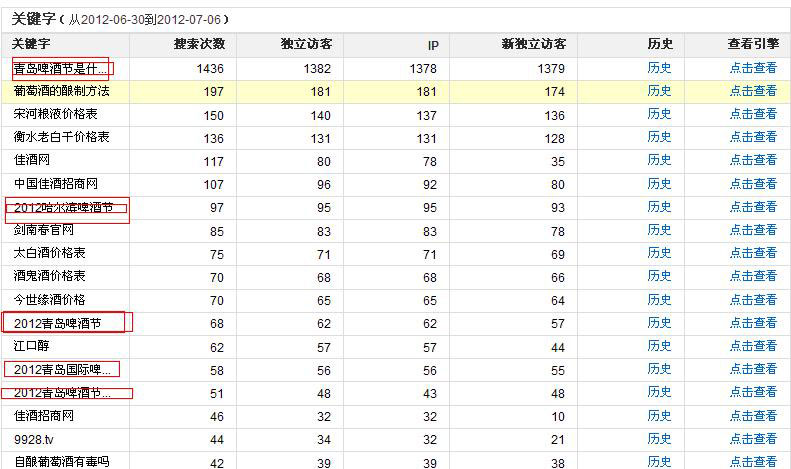The image size is (791, 469).
Task: Click 点击查看 for 今世缘酒价格 row
Action: (x=752, y=299)
